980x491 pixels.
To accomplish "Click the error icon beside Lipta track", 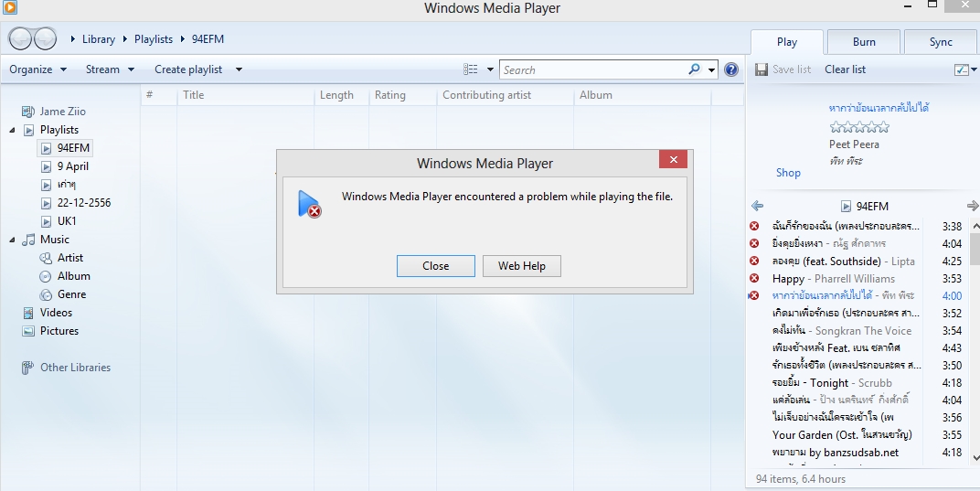I will (x=754, y=261).
